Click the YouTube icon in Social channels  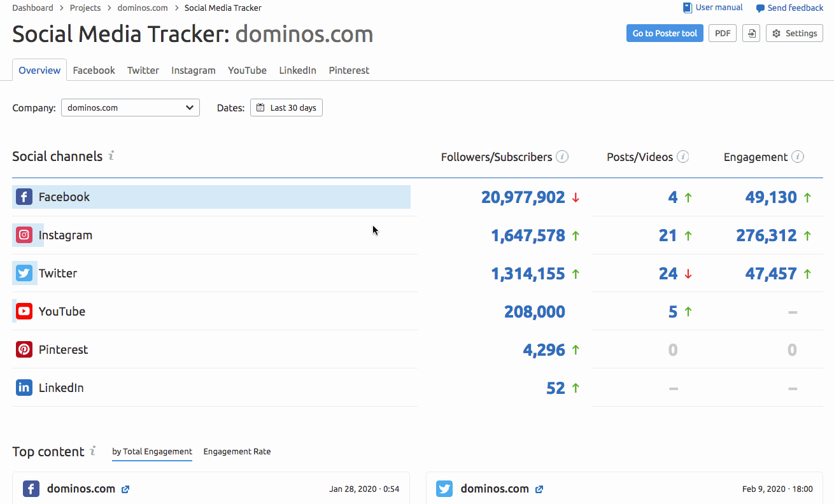tap(24, 311)
